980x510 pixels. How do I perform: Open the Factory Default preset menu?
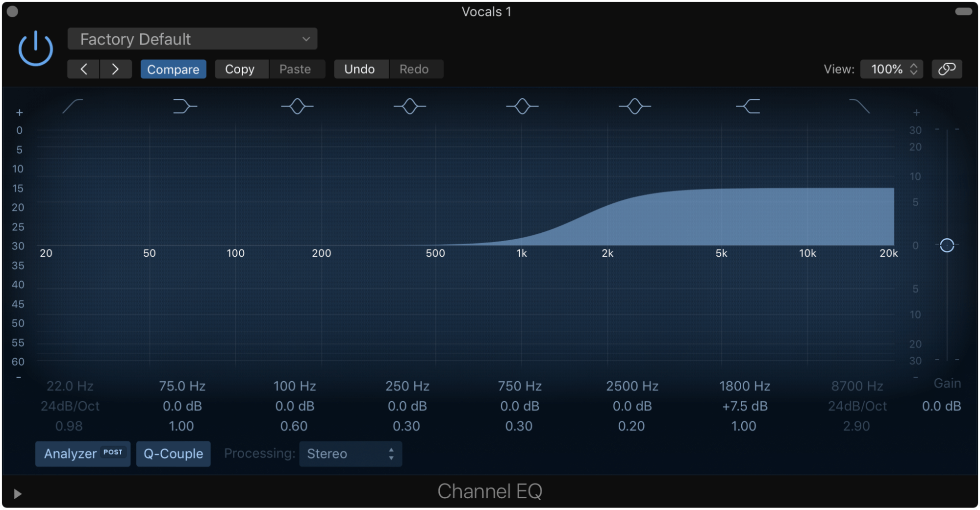tap(192, 39)
